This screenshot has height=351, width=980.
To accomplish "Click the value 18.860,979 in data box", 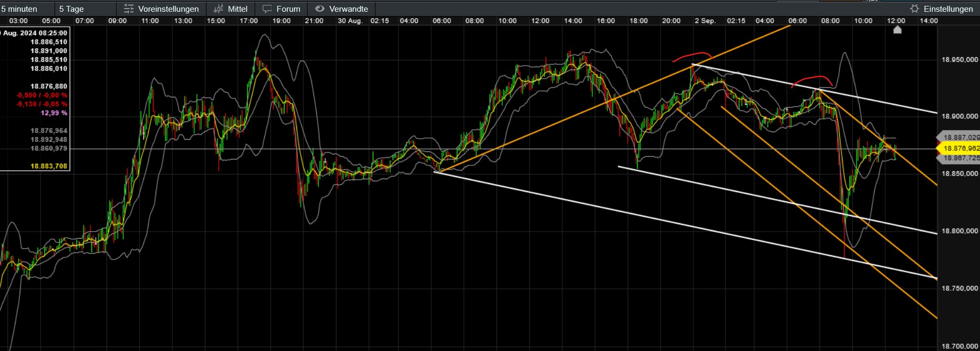I will (49, 148).
